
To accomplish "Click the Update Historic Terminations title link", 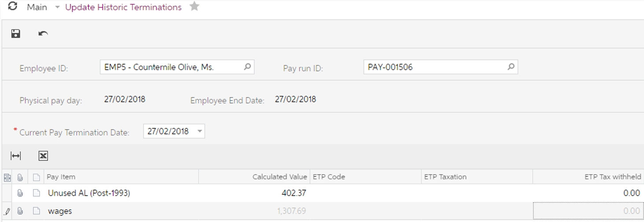I will [123, 7].
